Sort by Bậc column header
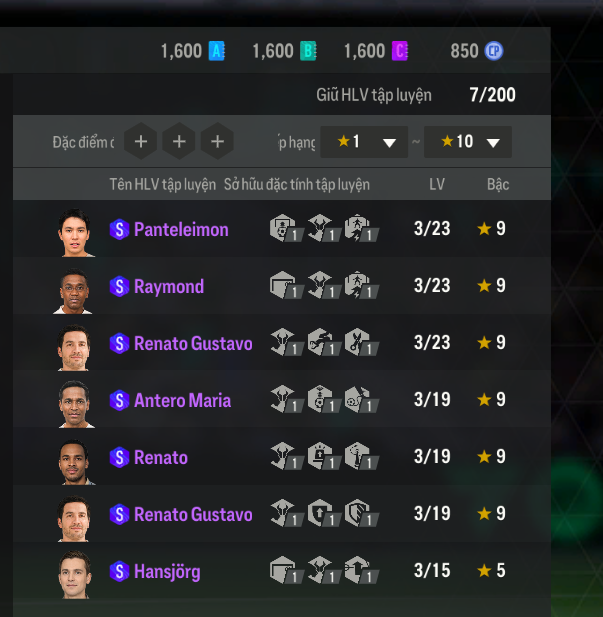Screen dimensions: 603x617 (x=498, y=184)
